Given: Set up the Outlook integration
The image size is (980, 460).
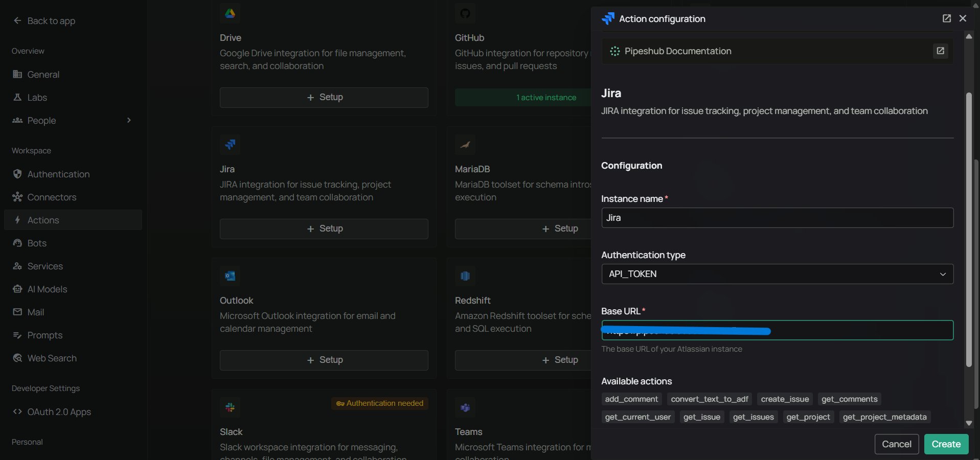Looking at the screenshot, I should click(x=324, y=360).
